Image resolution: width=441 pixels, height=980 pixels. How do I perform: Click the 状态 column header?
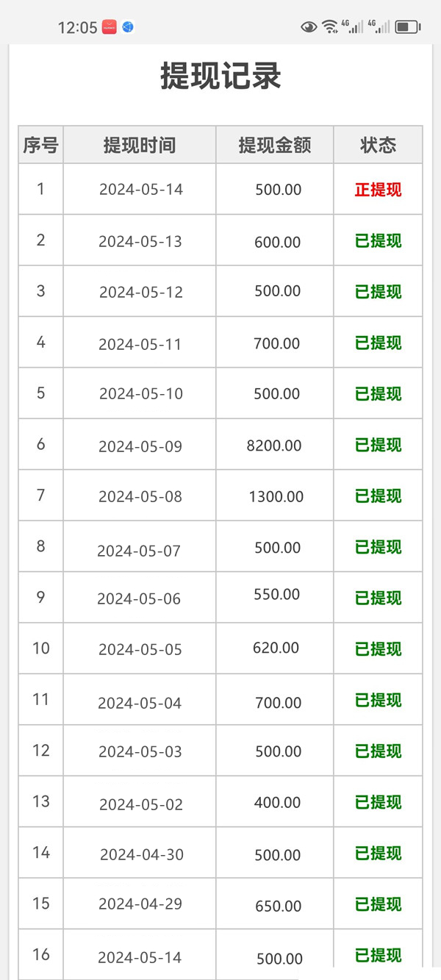[x=378, y=145]
